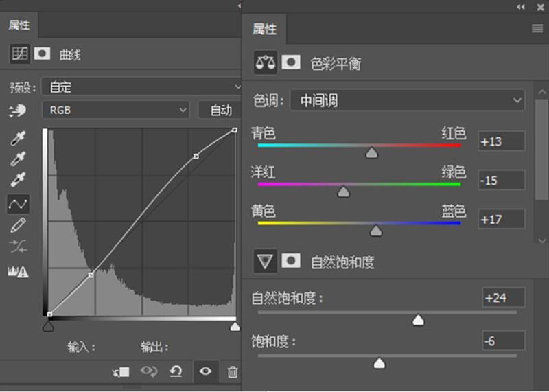Click the cyan-red value field +13
Image resolution: width=549 pixels, height=392 pixels.
pos(502,141)
